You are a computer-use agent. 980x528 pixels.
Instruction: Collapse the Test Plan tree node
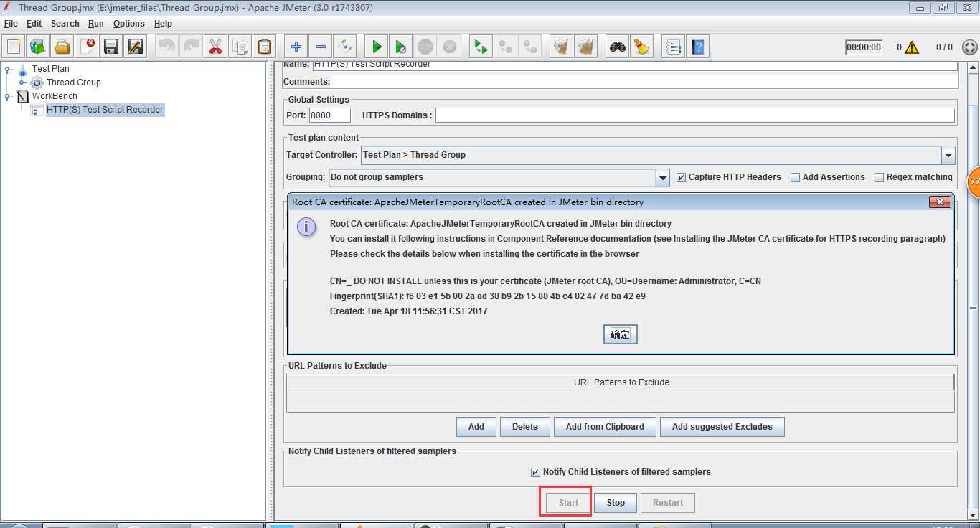pyautogui.click(x=8, y=70)
